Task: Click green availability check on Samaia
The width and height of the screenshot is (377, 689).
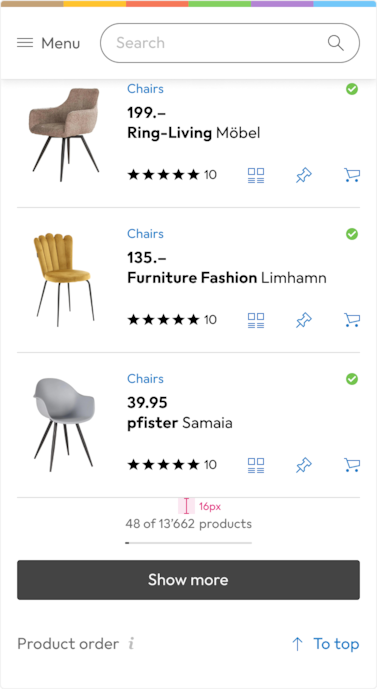Action: click(x=352, y=379)
